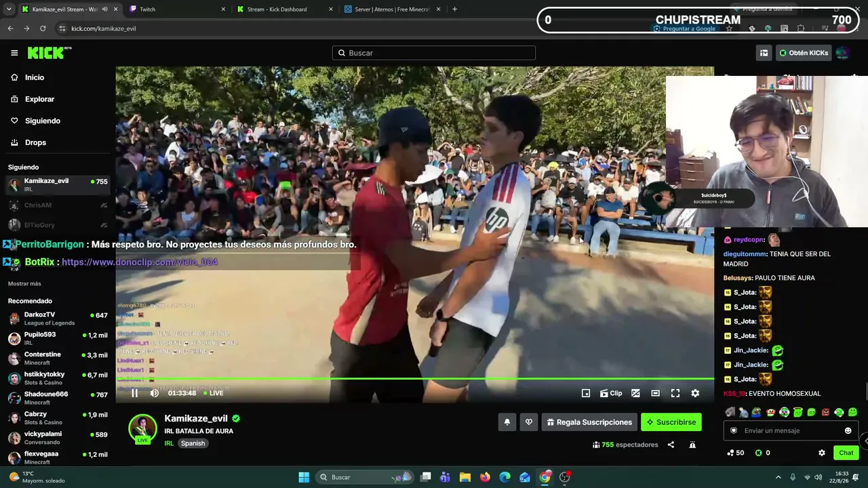The height and width of the screenshot is (488, 868).
Task: Click the Buscar search field
Action: [434, 53]
